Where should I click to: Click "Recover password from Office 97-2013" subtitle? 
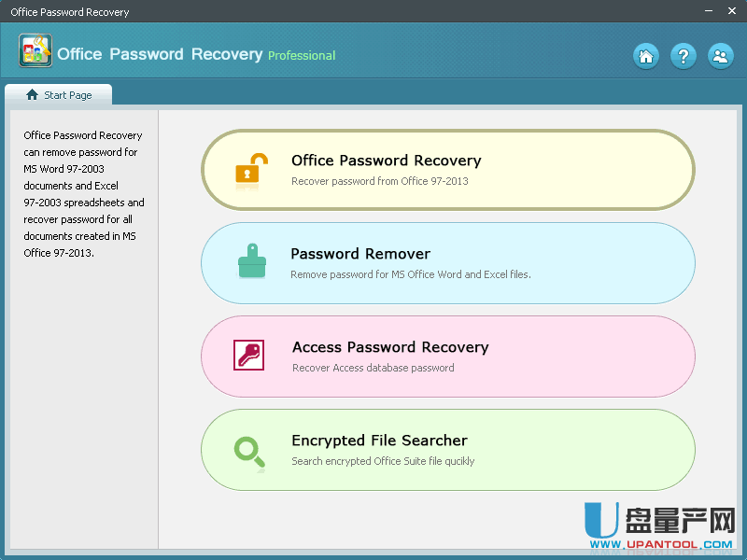[379, 181]
